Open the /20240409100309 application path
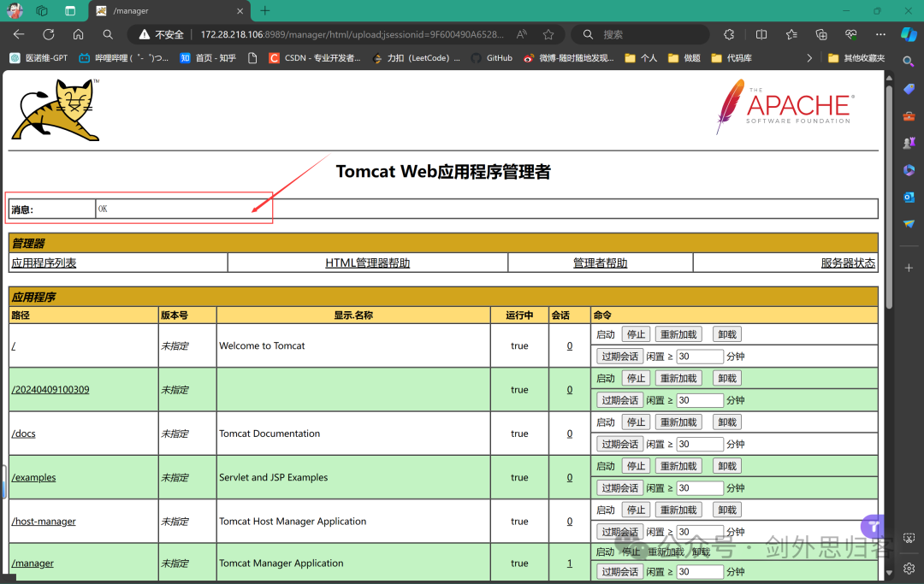 point(50,390)
